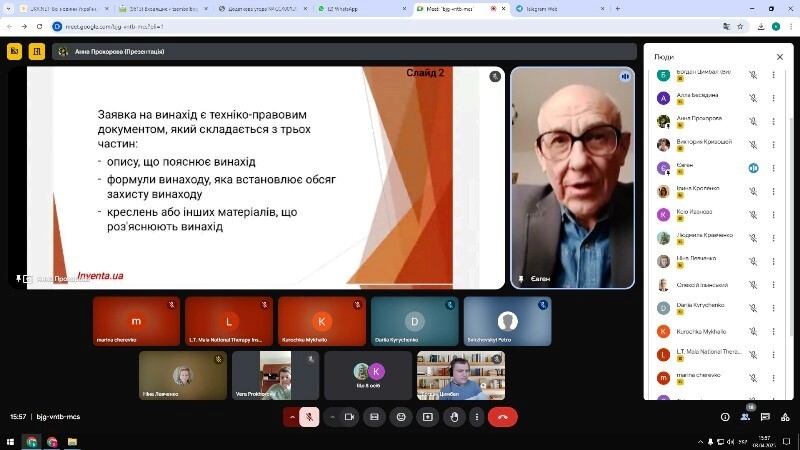
Task: Open the emoji reactions button
Action: pos(401,417)
